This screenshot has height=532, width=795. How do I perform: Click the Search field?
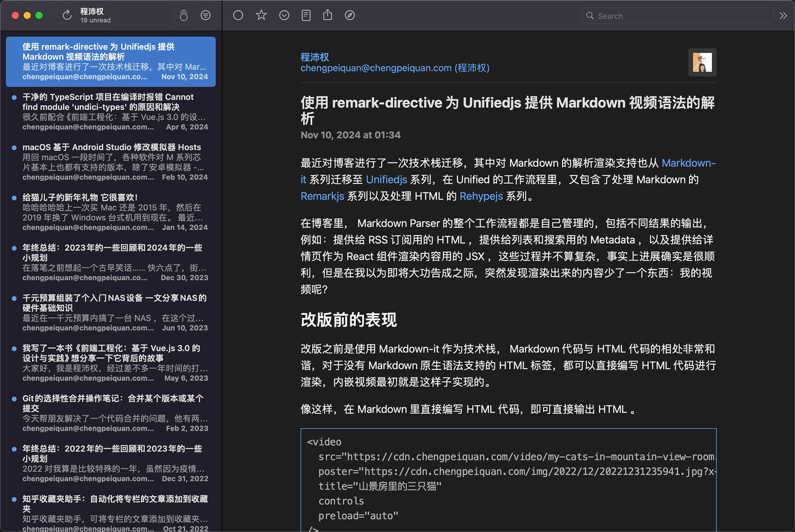(x=678, y=16)
